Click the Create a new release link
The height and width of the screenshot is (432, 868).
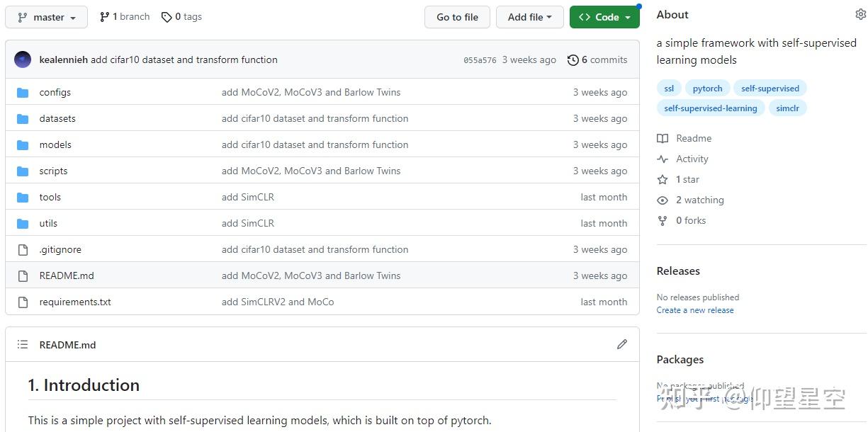695,310
